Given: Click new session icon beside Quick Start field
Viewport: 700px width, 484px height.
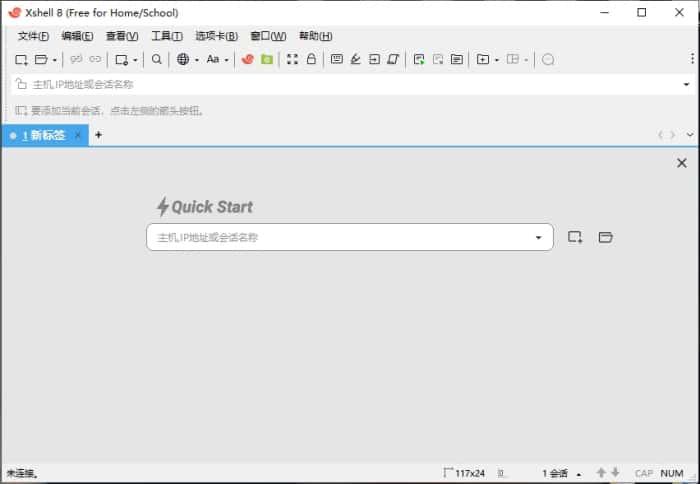Looking at the screenshot, I should [x=575, y=237].
